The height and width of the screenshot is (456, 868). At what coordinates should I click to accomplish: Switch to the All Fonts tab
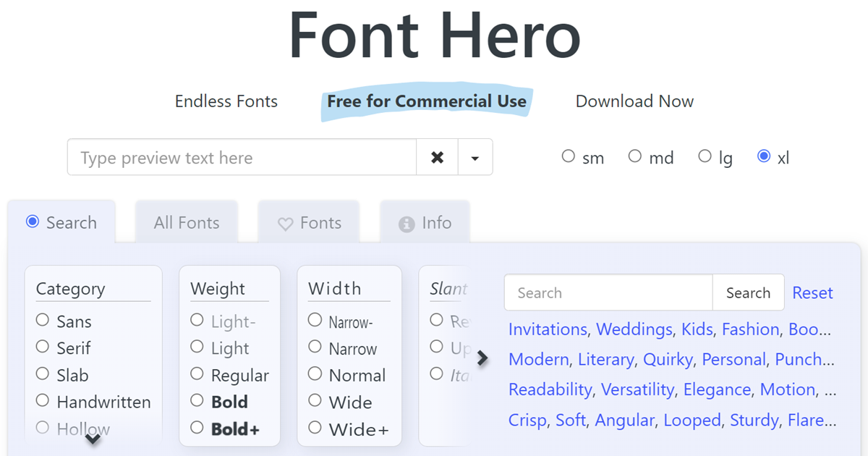186,222
